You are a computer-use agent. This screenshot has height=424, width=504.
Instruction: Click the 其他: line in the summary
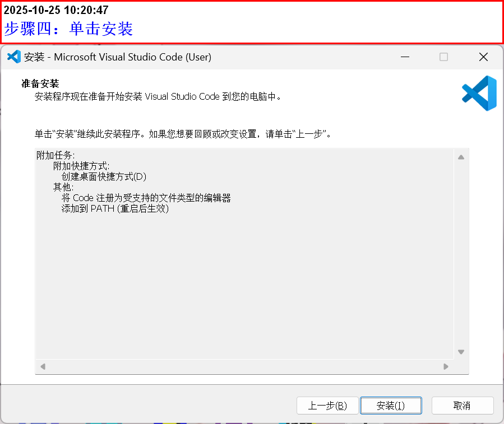[63, 187]
